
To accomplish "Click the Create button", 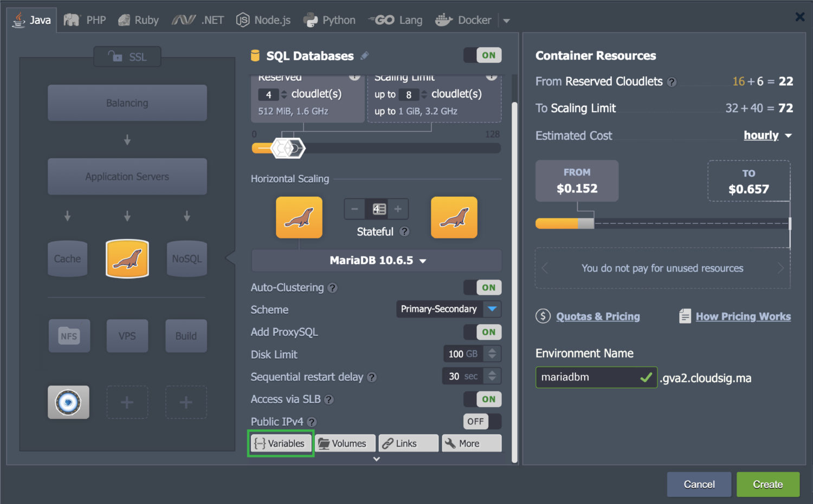I will click(767, 484).
